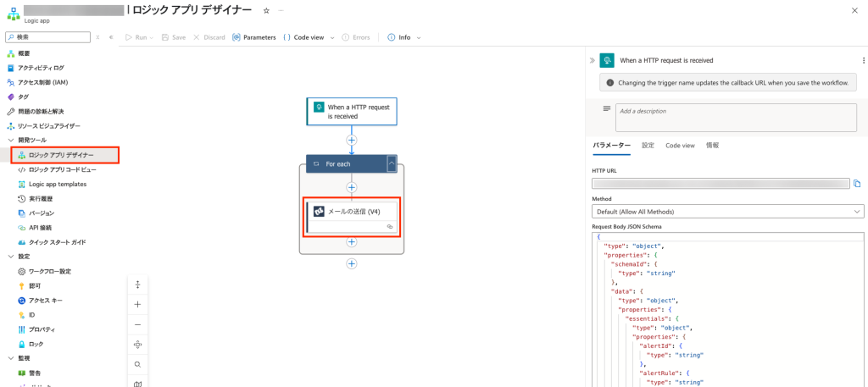Click the Request Body JSON Schema editor
The image size is (868, 387).
(727, 309)
